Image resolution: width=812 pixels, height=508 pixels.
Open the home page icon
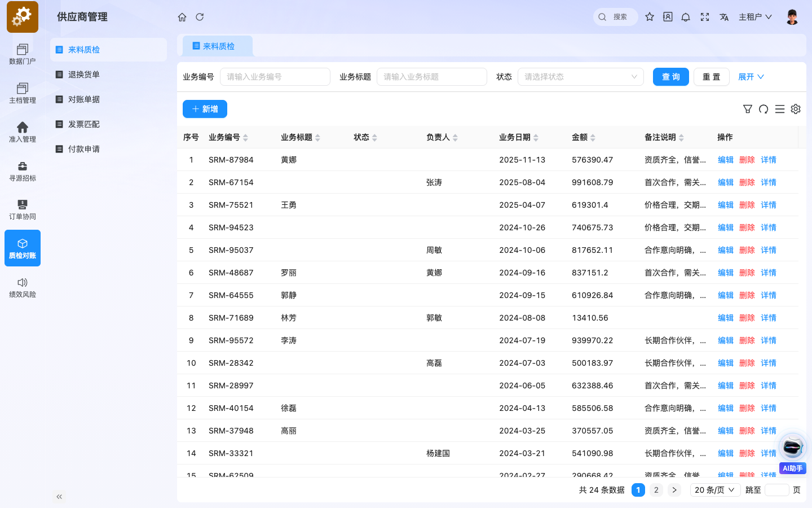(x=182, y=17)
